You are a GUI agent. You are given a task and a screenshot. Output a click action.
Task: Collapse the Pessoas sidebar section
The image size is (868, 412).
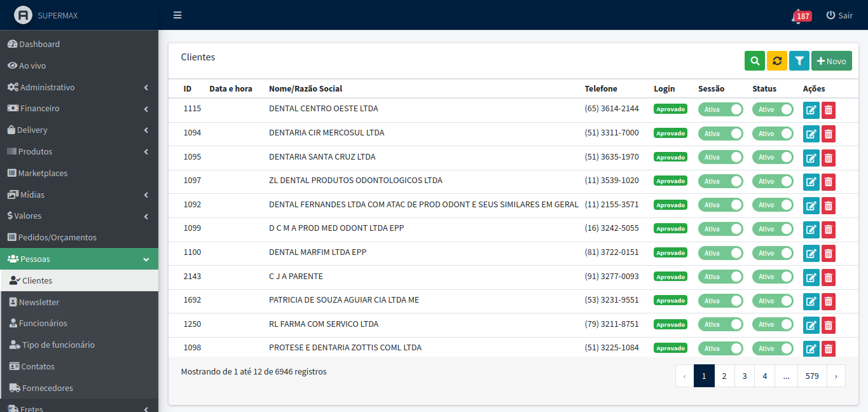coord(79,259)
